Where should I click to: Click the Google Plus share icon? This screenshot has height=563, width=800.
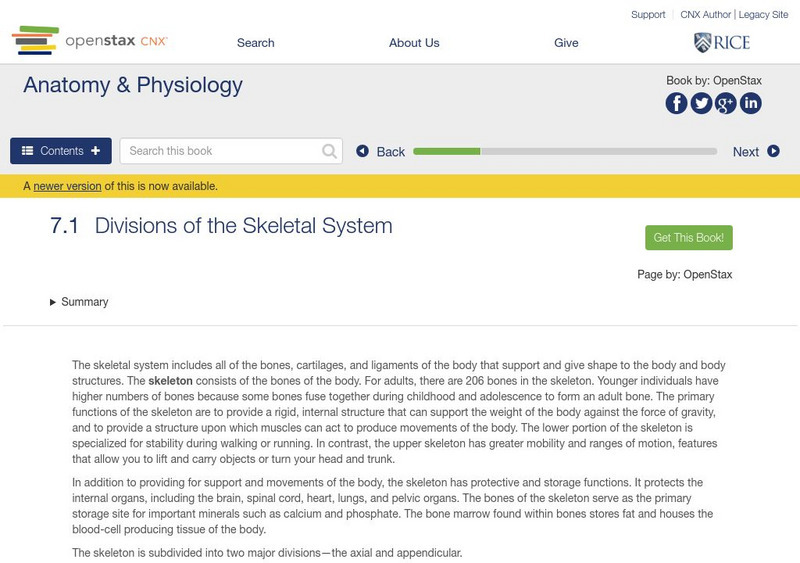[726, 103]
